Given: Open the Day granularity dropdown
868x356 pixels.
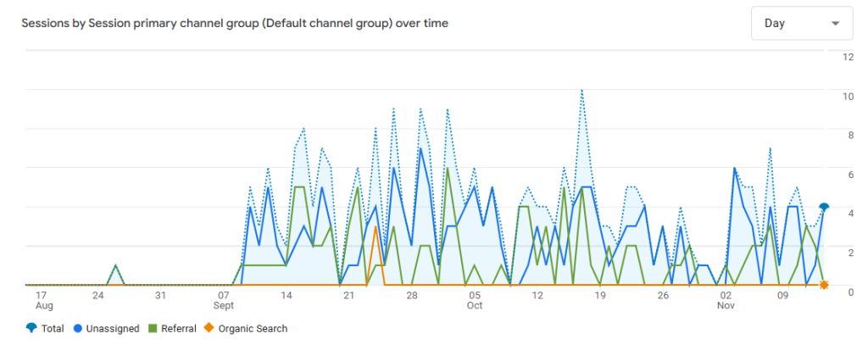Looking at the screenshot, I should [801, 24].
